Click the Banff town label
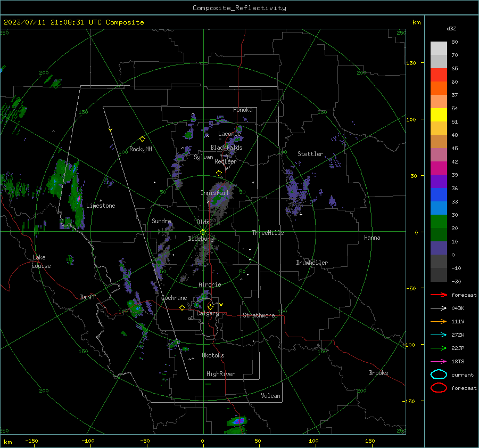 click(x=88, y=297)
